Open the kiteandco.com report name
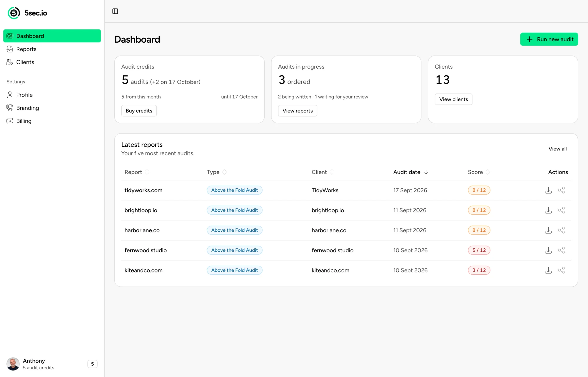Screen dimensions: 588x377 click(x=143, y=270)
